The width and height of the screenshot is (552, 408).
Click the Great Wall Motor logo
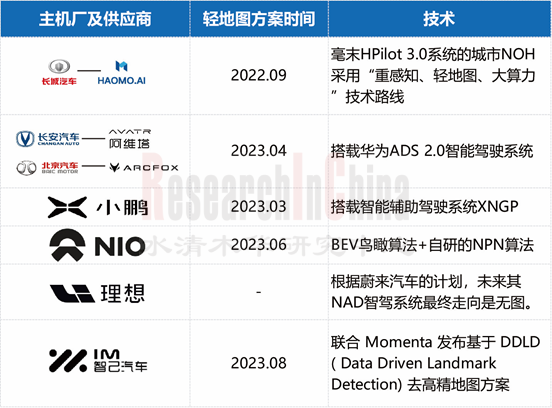click(x=59, y=72)
